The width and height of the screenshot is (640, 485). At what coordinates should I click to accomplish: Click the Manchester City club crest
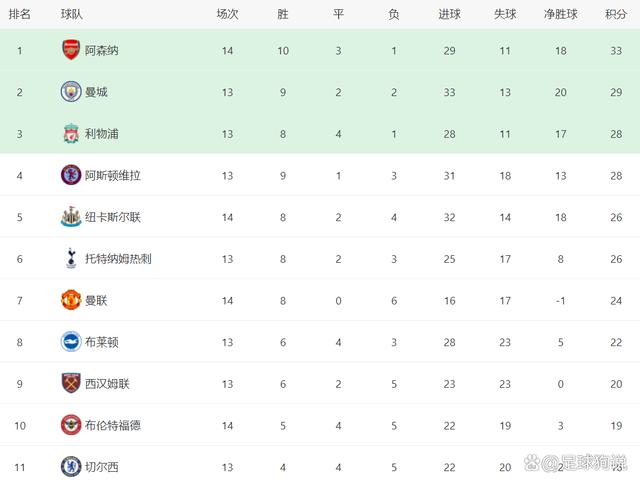(x=71, y=91)
